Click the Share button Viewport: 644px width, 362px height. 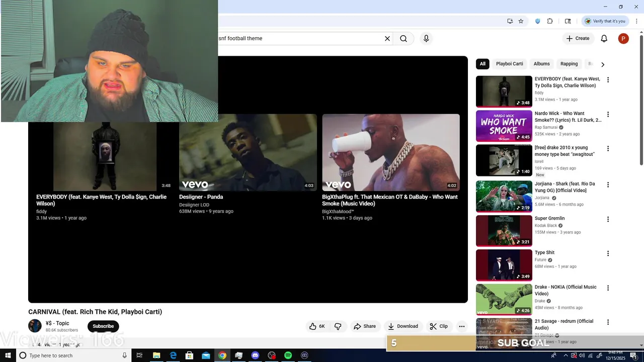tap(365, 326)
